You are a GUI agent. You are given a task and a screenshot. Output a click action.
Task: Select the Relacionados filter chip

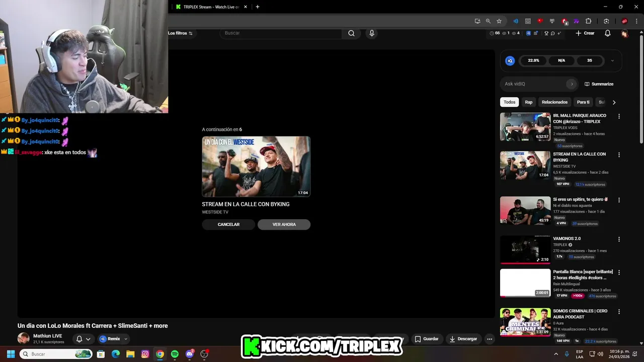(554, 102)
